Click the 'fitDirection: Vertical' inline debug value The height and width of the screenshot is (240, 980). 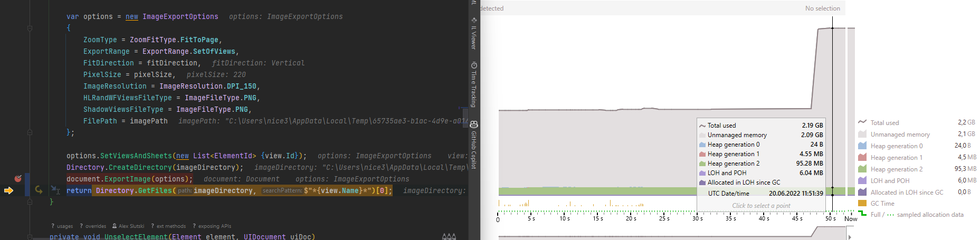259,63
